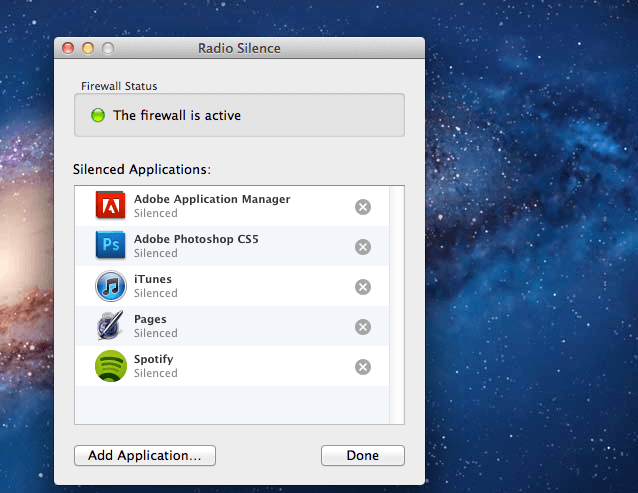638x493 pixels.
Task: Click the Silenced status under Spotify
Action: click(155, 373)
